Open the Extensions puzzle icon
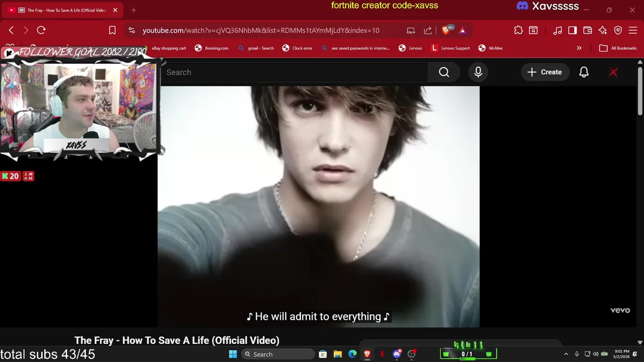644x362 pixels. point(518,30)
